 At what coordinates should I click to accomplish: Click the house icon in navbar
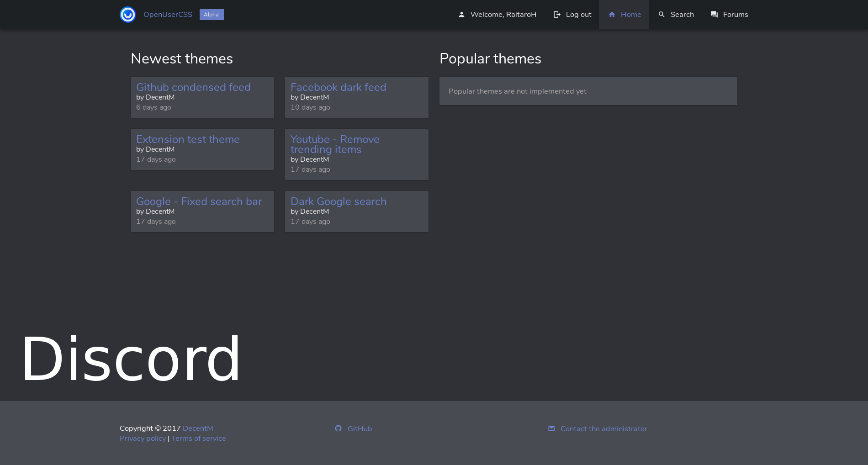(x=612, y=15)
